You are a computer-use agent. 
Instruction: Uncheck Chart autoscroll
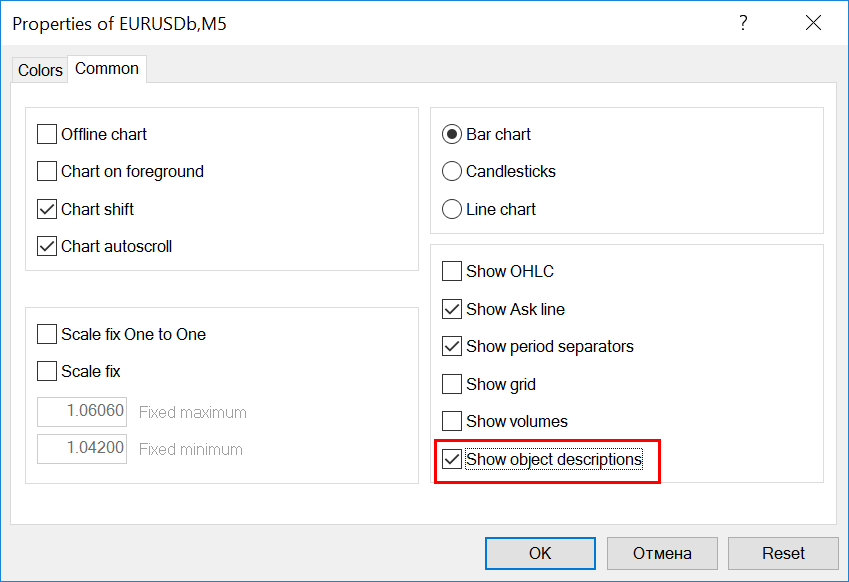(x=47, y=246)
